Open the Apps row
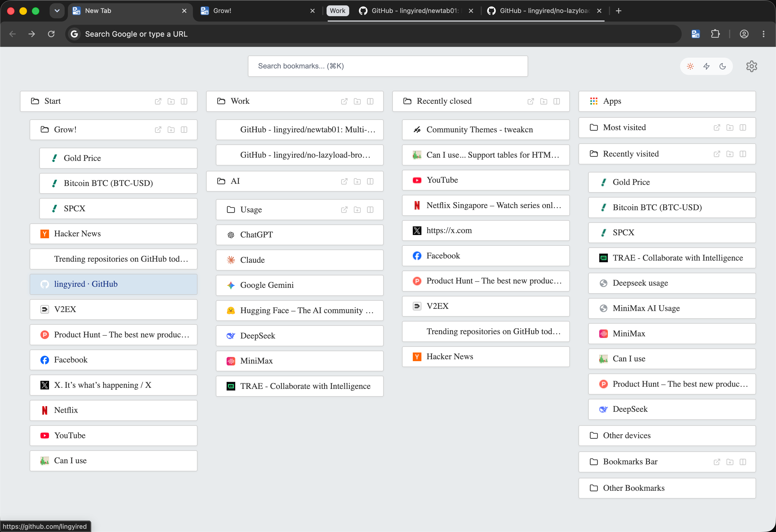 click(667, 101)
